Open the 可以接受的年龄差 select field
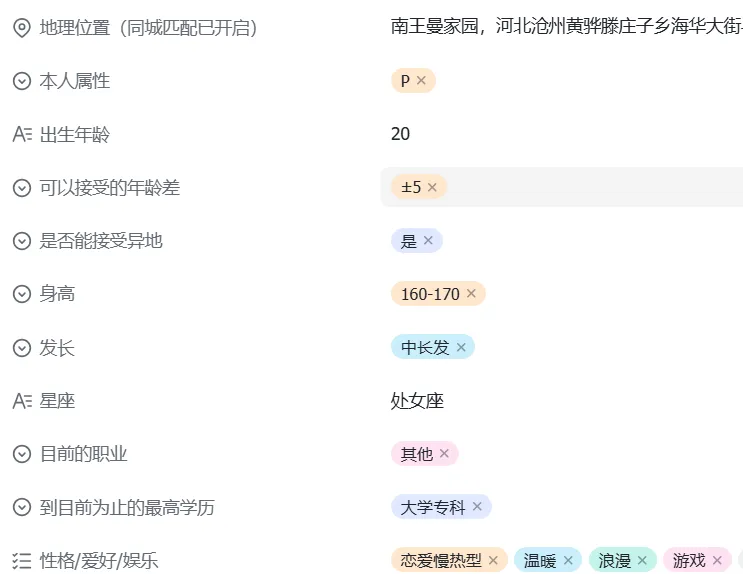Image resolution: width=743 pixels, height=574 pixels. click(x=562, y=187)
